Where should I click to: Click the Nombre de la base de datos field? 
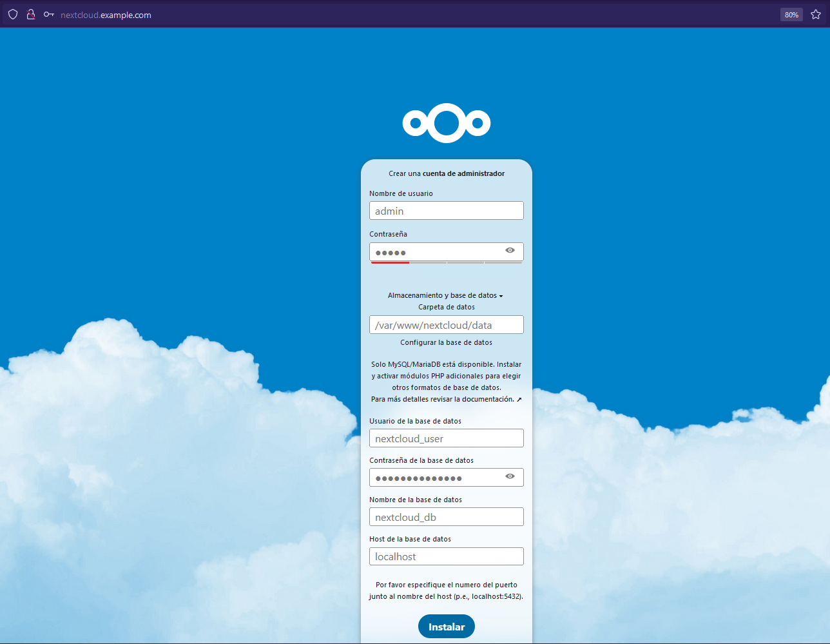(x=447, y=517)
